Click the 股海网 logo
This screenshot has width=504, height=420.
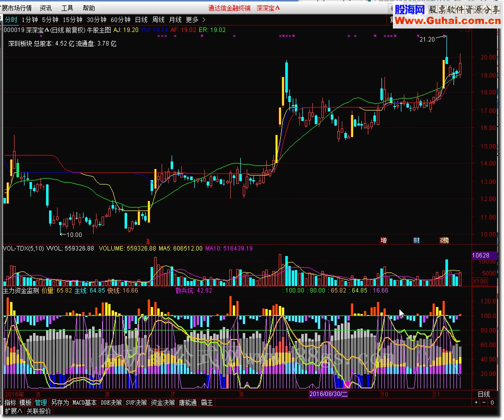[410, 9]
